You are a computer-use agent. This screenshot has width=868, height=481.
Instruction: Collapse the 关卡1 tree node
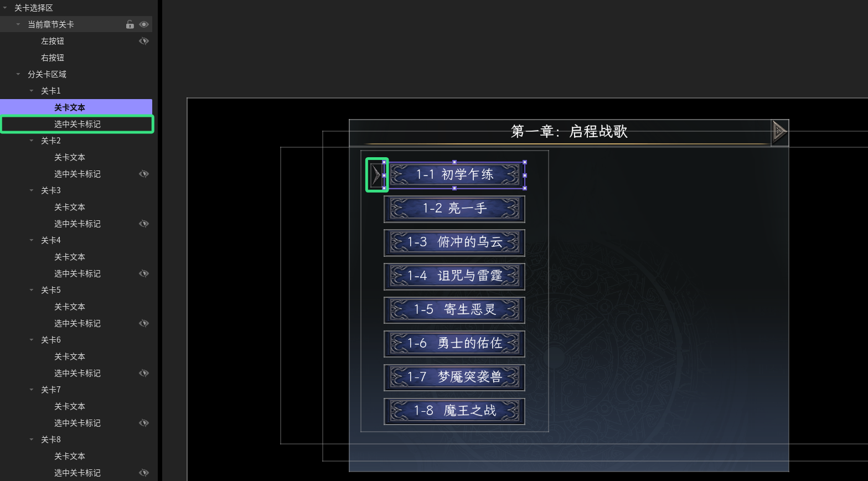point(32,91)
